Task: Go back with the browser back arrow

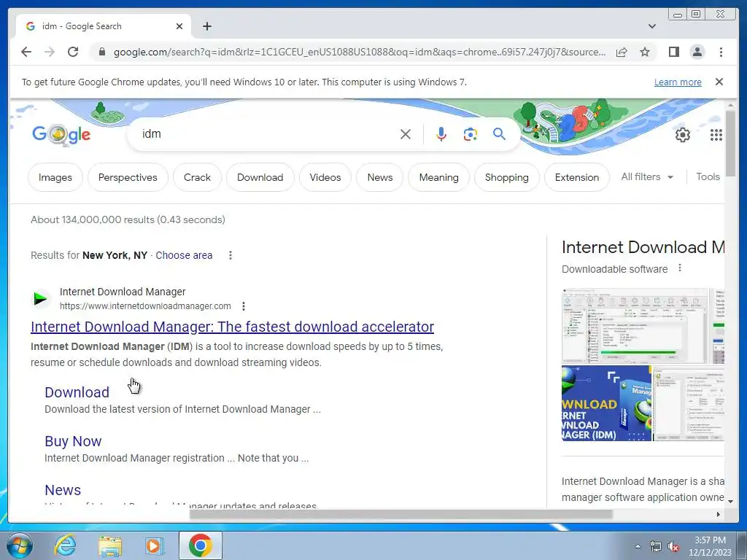Action: pyautogui.click(x=26, y=52)
